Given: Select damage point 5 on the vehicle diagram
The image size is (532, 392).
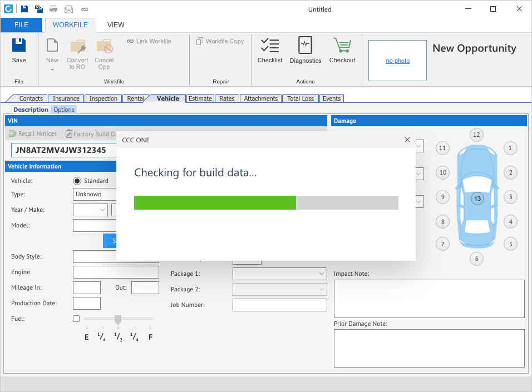Looking at the screenshot, I should tap(510, 244).
